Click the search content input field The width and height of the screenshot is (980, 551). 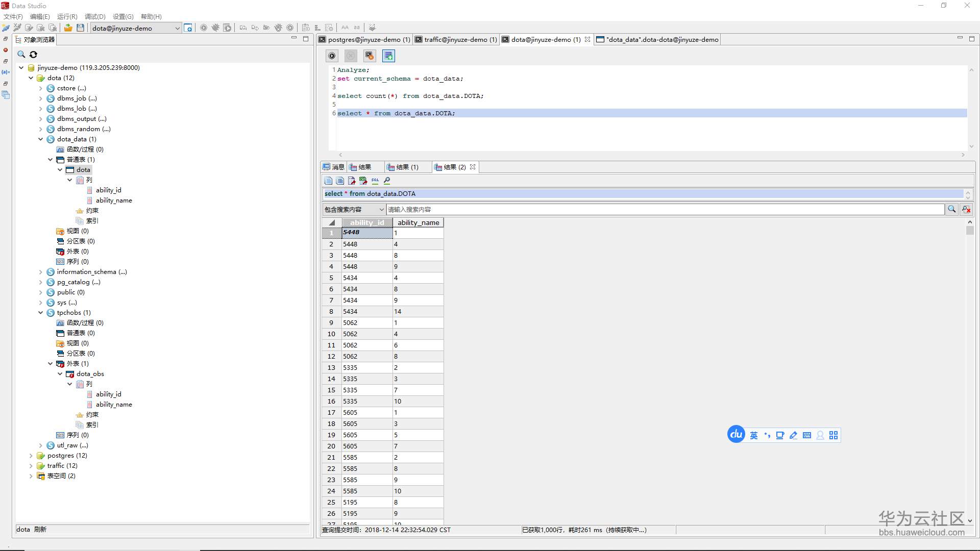point(664,209)
